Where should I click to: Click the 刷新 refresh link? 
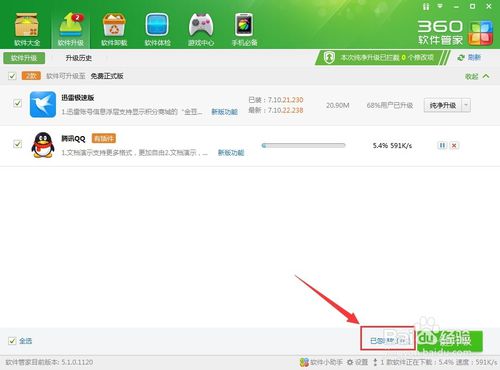(469, 58)
